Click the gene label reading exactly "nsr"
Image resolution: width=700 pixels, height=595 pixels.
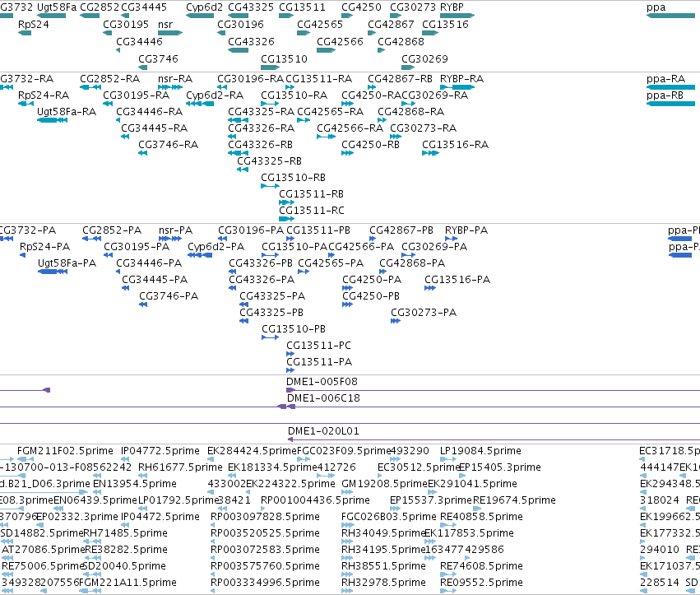(165, 25)
